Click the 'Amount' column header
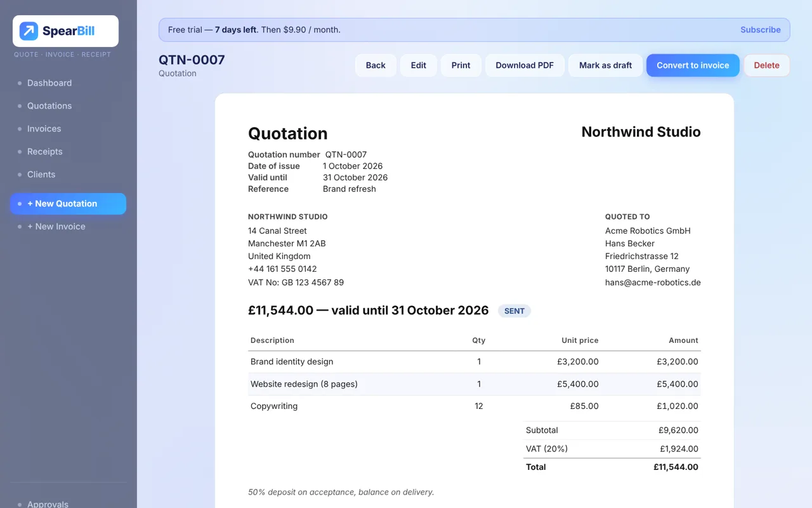Screen dimensions: 812x508 tap(683, 340)
